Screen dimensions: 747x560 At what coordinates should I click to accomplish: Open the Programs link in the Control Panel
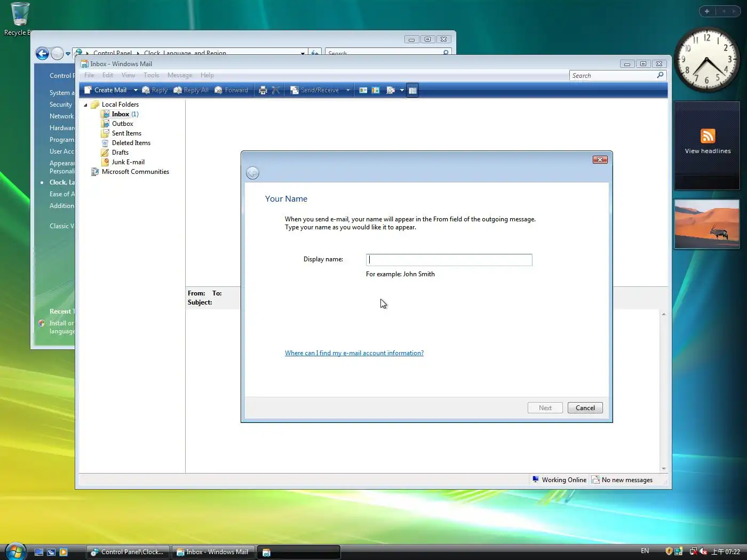pyautogui.click(x=62, y=140)
